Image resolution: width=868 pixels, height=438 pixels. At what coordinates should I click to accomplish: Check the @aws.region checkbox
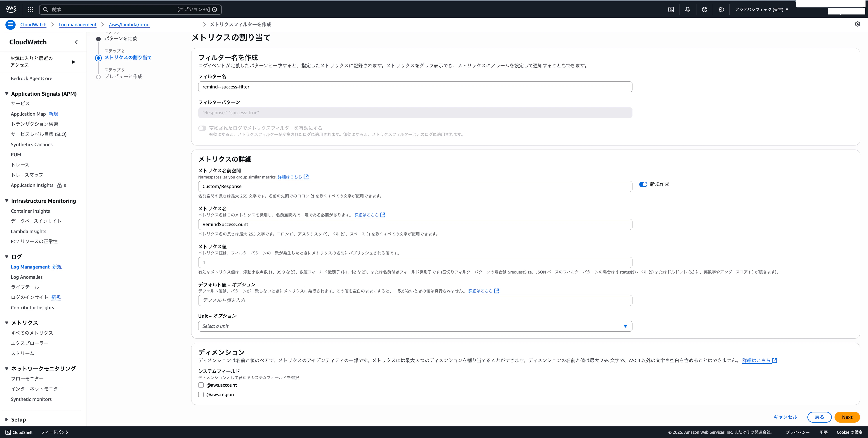pos(201,395)
